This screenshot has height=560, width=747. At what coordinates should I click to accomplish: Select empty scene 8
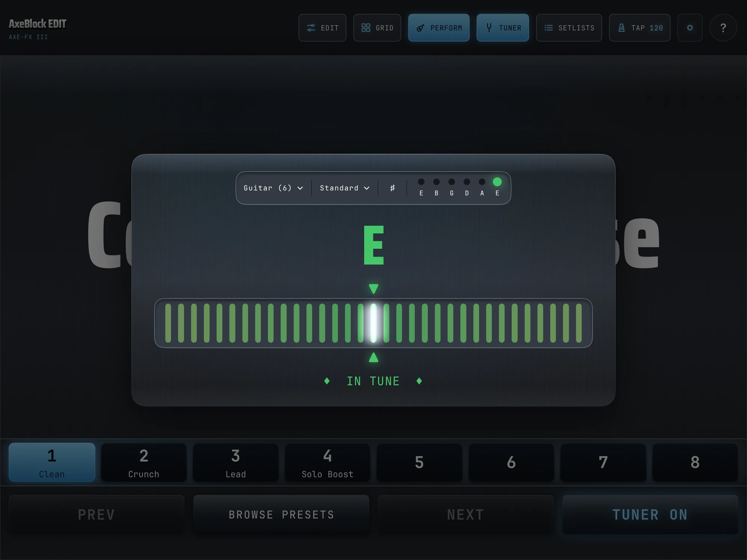click(x=695, y=462)
